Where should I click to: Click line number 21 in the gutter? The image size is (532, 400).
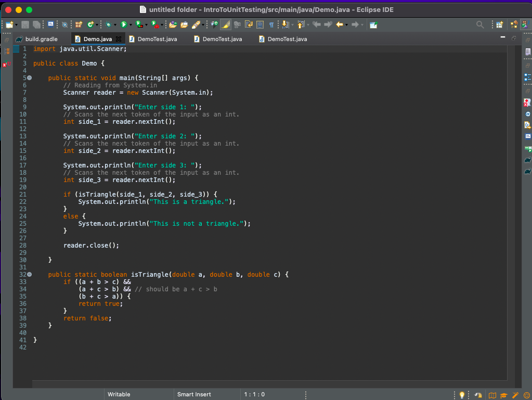23,195
